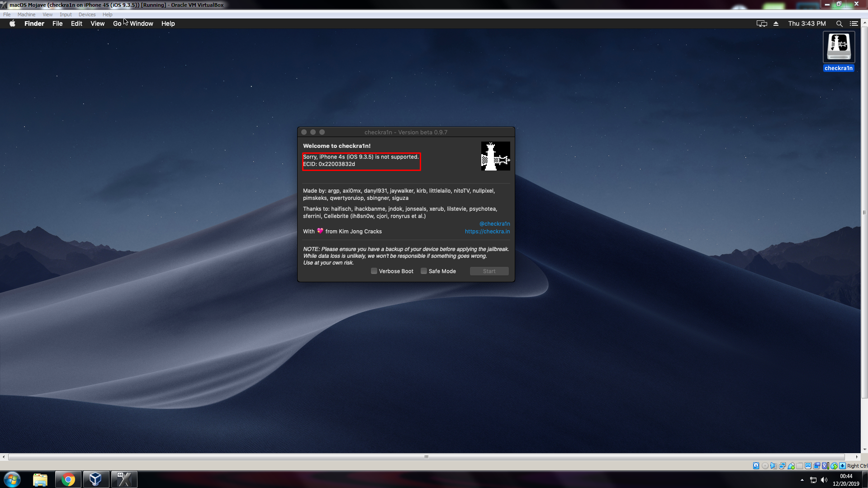
Task: Click the mouse integration indicator
Action: click(x=834, y=466)
